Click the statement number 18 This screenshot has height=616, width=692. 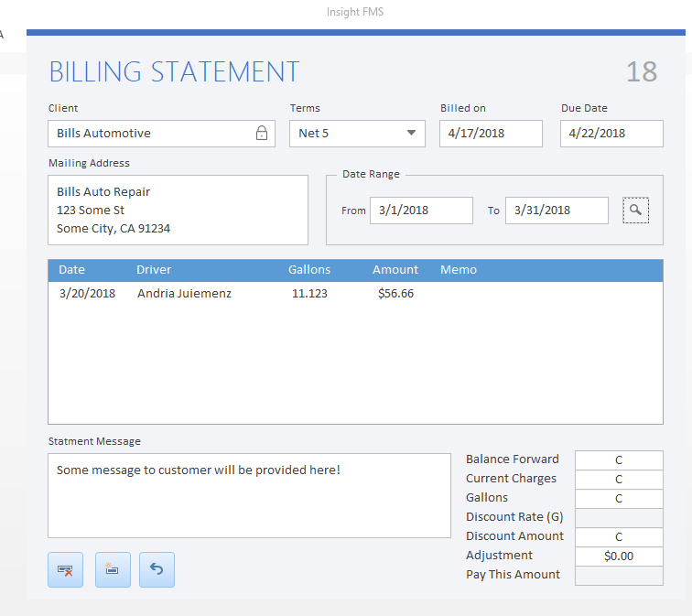point(642,71)
